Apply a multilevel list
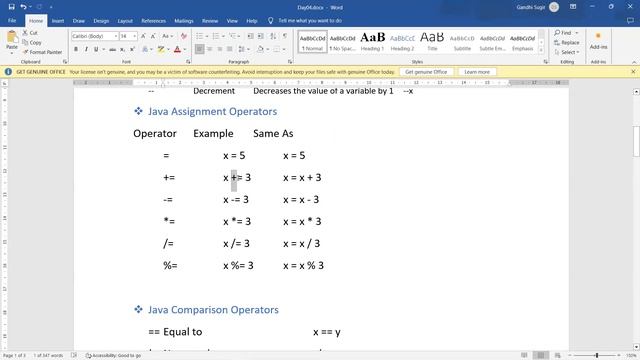 [232, 36]
